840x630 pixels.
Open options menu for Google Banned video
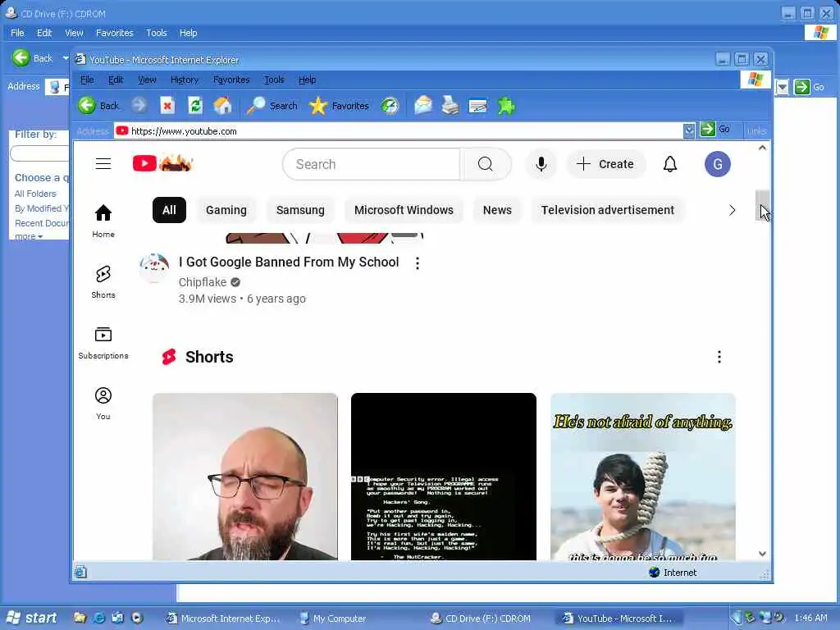pos(418,263)
